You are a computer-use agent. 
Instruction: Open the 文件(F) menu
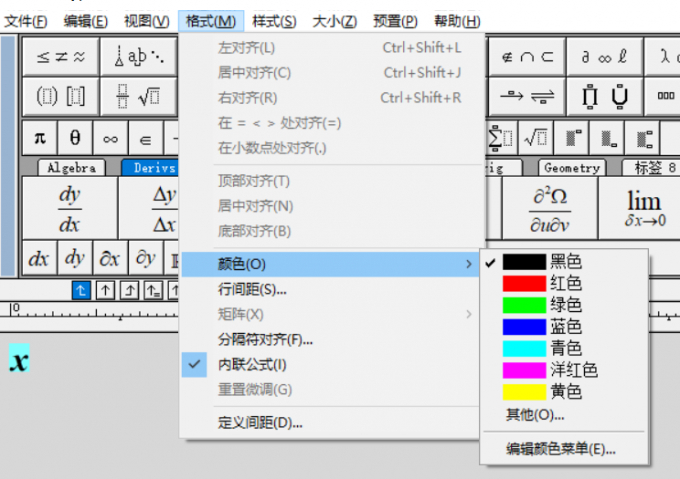click(x=26, y=21)
